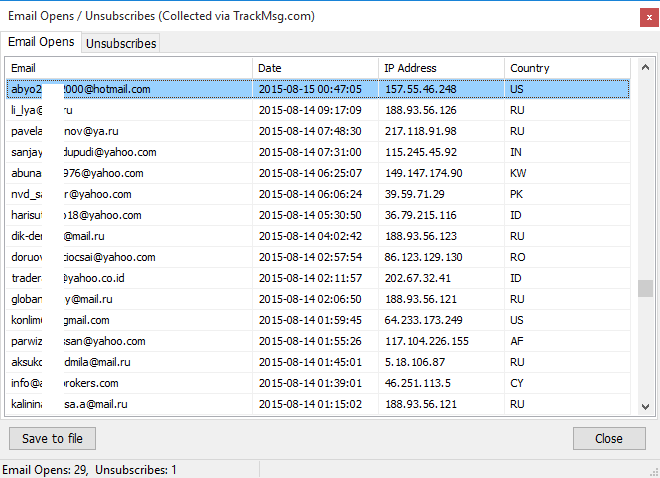Close the dialog with red X
This screenshot has width=660, height=478.
point(649,18)
